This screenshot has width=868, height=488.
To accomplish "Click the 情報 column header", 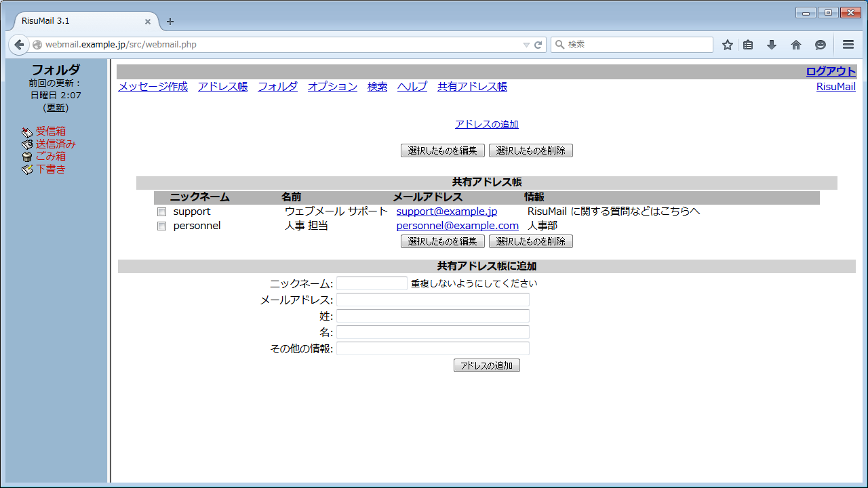I will (x=534, y=197).
